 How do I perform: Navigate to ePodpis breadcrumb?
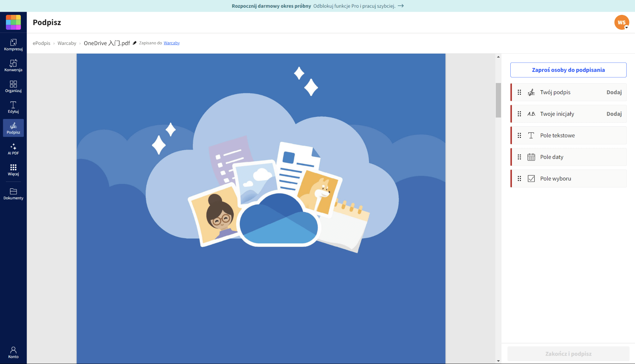point(41,43)
